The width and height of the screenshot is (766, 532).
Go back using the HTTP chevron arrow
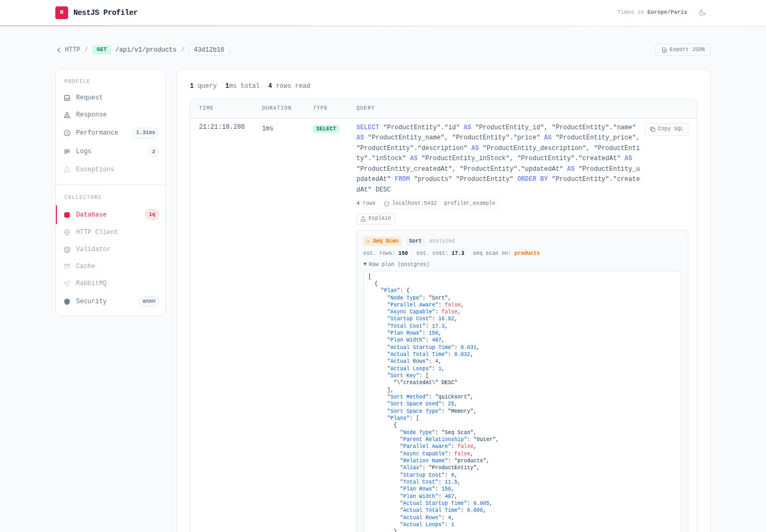[59, 50]
